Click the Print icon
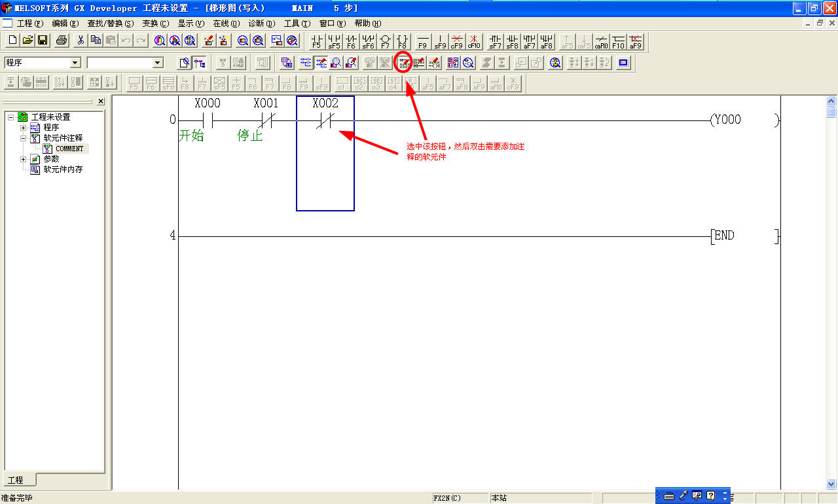The image size is (838, 504). pyautogui.click(x=62, y=41)
